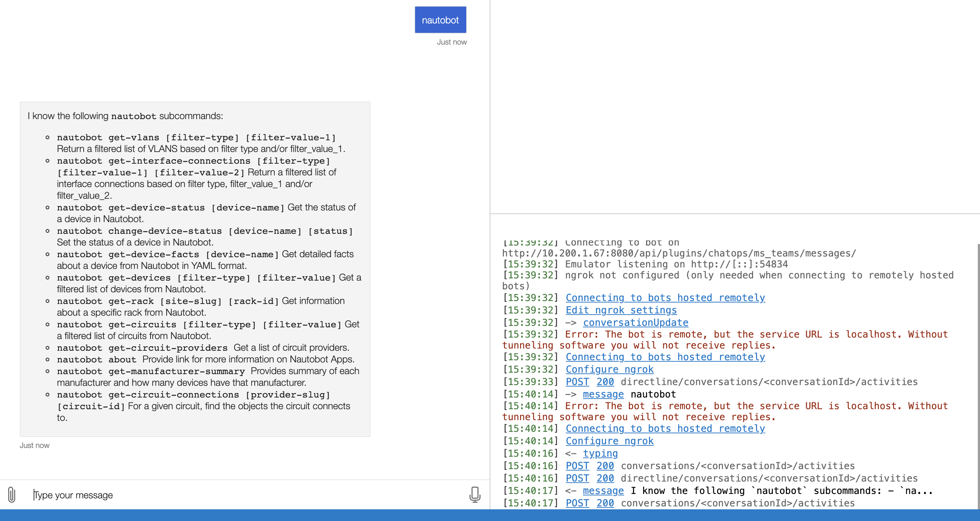Inspect the 'typing' activity link
The height and width of the screenshot is (521, 980).
[600, 453]
